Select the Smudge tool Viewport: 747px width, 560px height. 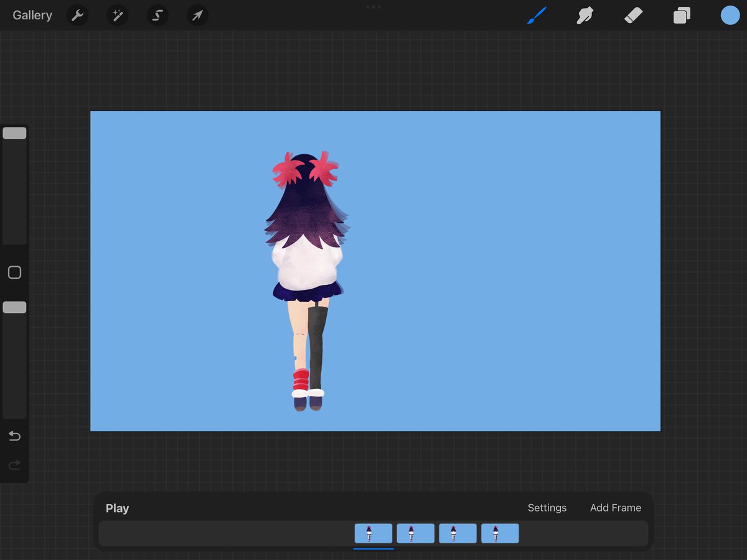pos(585,16)
